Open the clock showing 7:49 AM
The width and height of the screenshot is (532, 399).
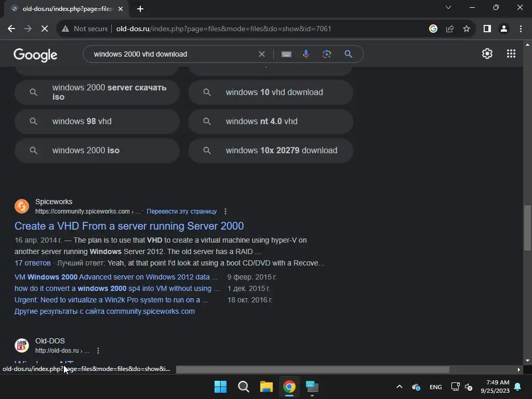click(495, 387)
